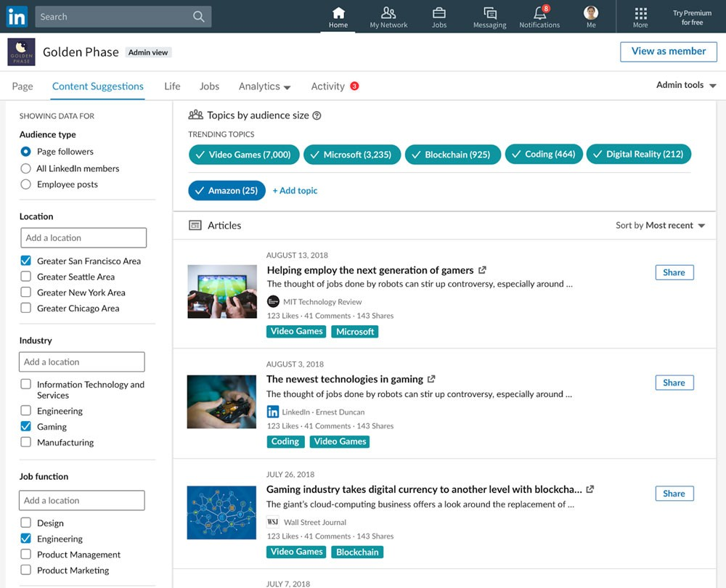Click the LinkedIn source icon by Ernest Duncan
The height and width of the screenshot is (588, 726).
(273, 412)
